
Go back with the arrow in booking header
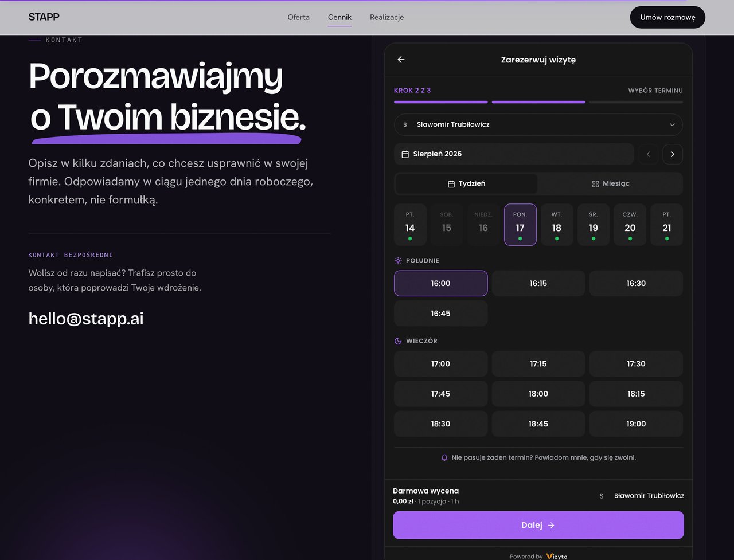coord(401,60)
